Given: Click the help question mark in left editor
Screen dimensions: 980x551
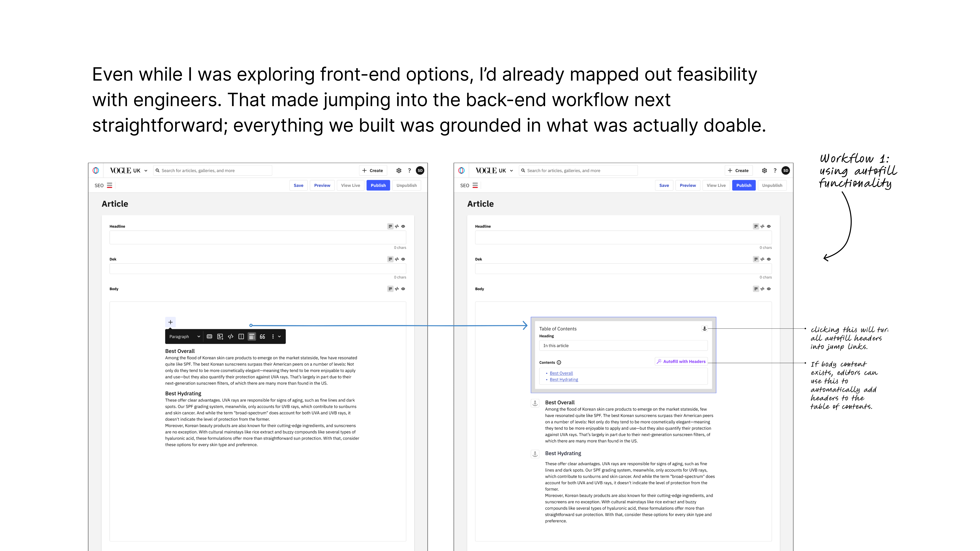Looking at the screenshot, I should pos(409,171).
